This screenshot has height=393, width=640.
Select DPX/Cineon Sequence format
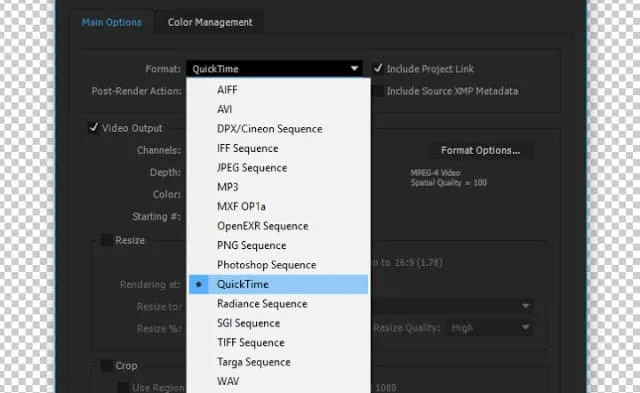(x=278, y=129)
